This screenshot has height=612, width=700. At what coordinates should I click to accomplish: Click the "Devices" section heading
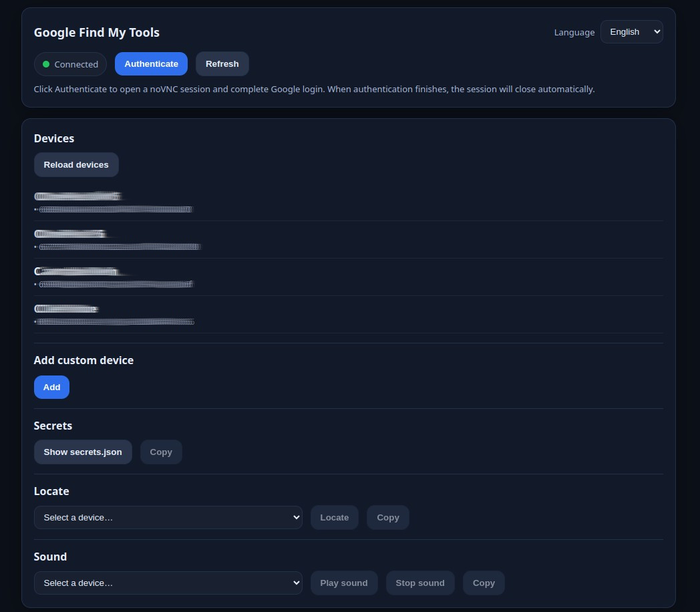pos(54,138)
